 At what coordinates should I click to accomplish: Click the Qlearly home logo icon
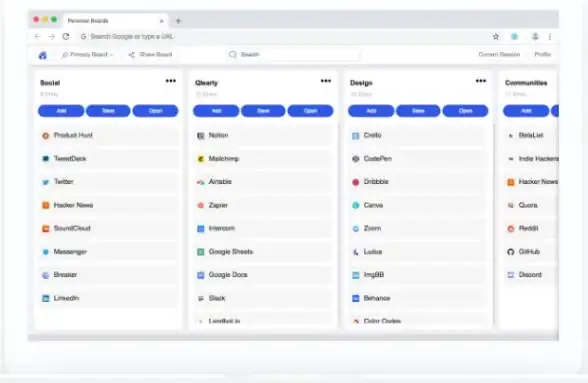(x=43, y=55)
